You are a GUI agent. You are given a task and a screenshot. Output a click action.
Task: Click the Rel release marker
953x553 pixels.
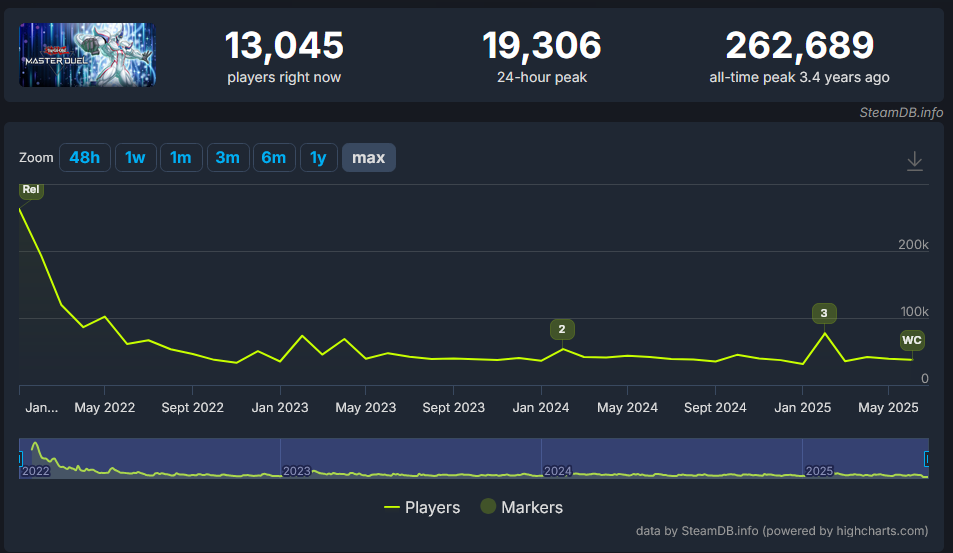tap(31, 190)
